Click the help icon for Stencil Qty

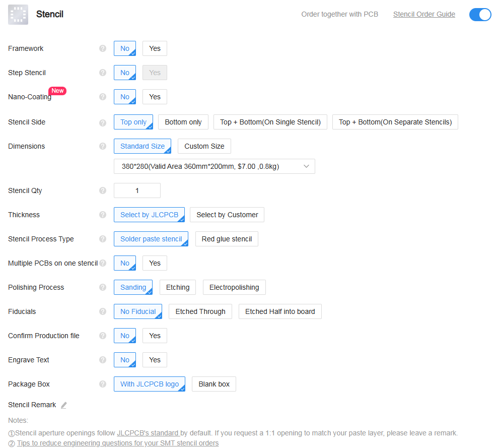[103, 190]
